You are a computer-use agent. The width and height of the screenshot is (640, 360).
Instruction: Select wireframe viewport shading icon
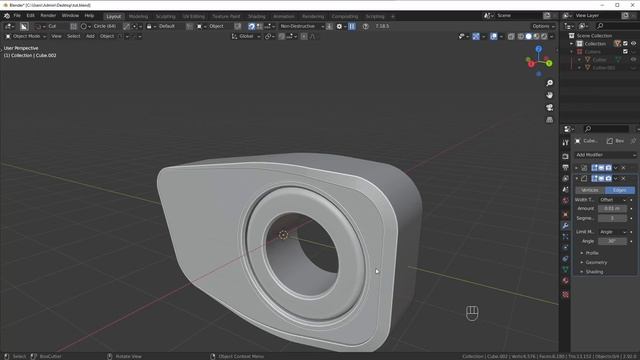(521, 36)
